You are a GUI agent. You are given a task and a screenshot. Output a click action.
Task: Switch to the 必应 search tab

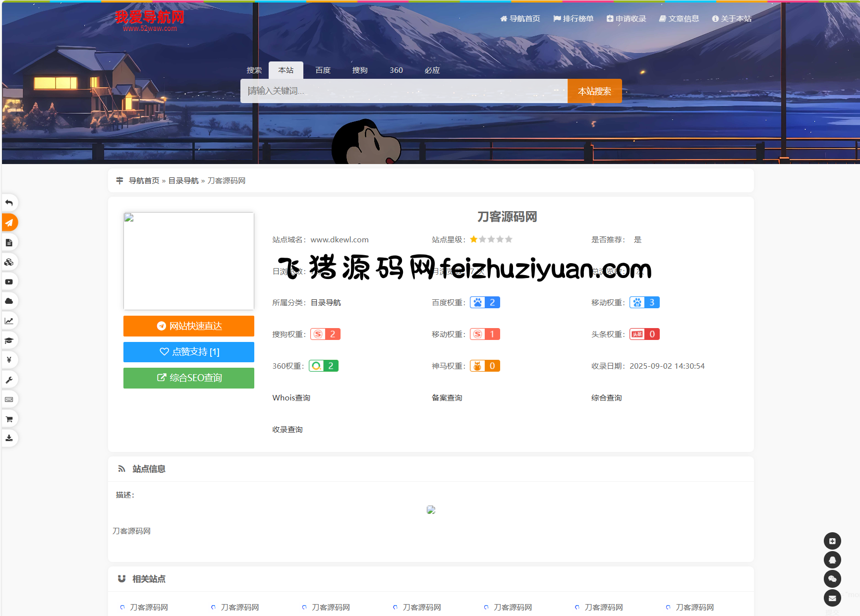coord(432,70)
